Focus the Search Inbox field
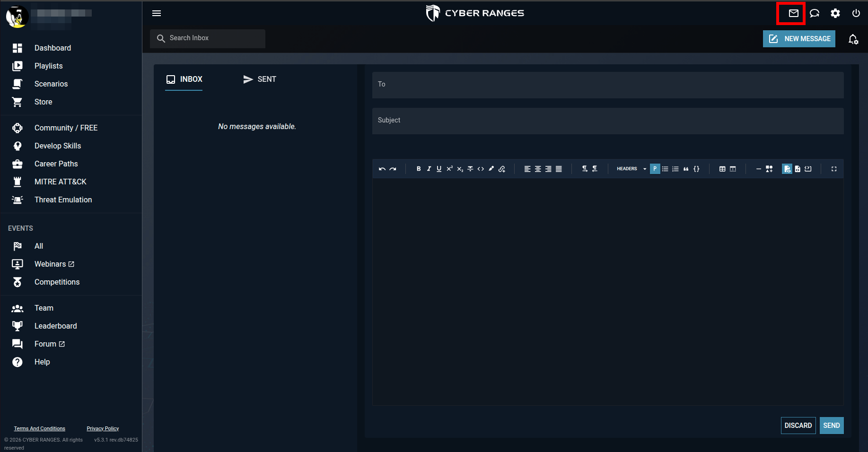The height and width of the screenshot is (452, 868). 208,38
